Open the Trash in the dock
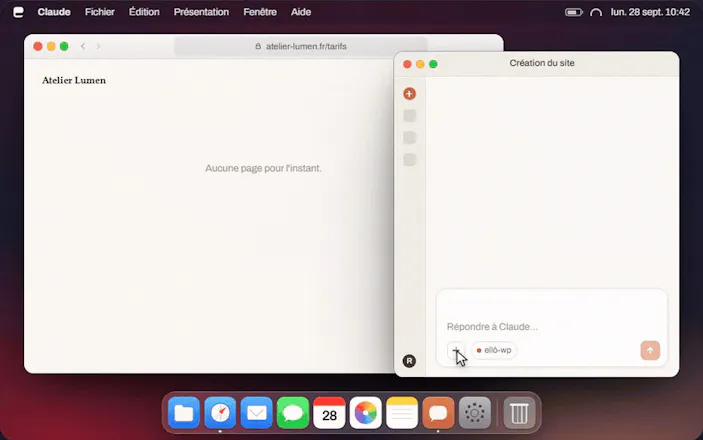Viewport: 703px width, 440px height. [x=519, y=413]
